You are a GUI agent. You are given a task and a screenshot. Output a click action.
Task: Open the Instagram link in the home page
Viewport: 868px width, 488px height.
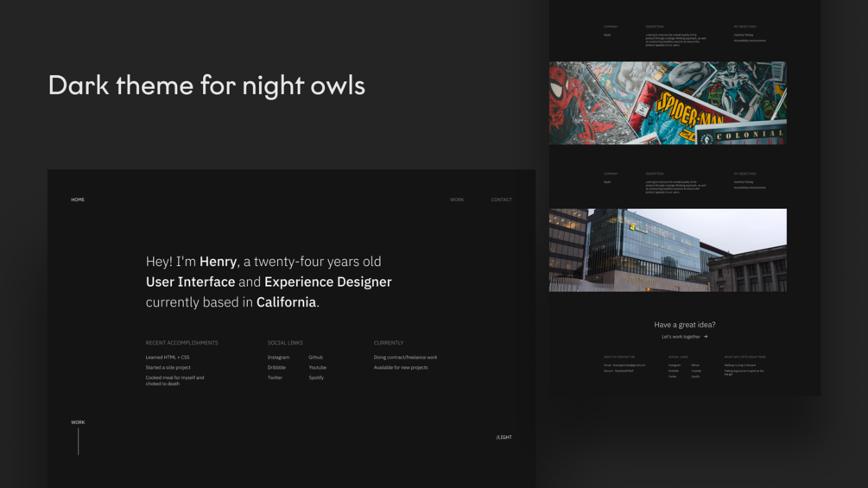click(278, 358)
